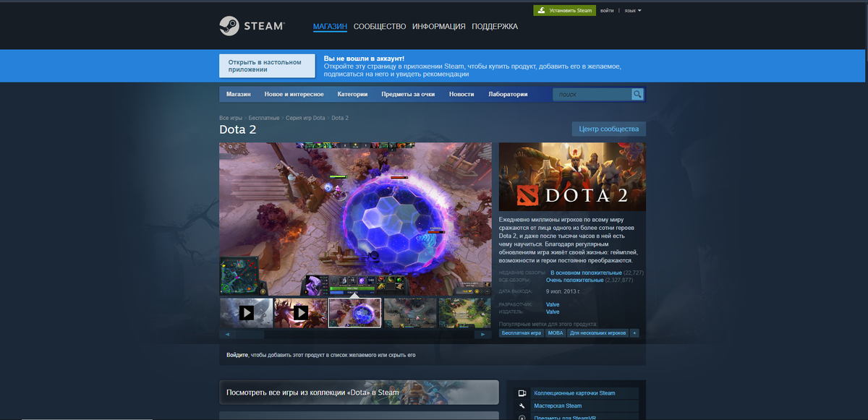The height and width of the screenshot is (420, 868).
Task: Open the Новости tab
Action: click(461, 95)
